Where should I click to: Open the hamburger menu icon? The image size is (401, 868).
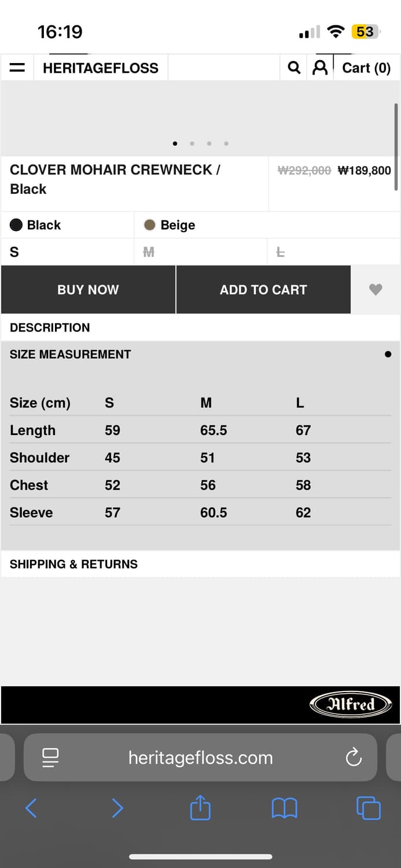(x=18, y=68)
